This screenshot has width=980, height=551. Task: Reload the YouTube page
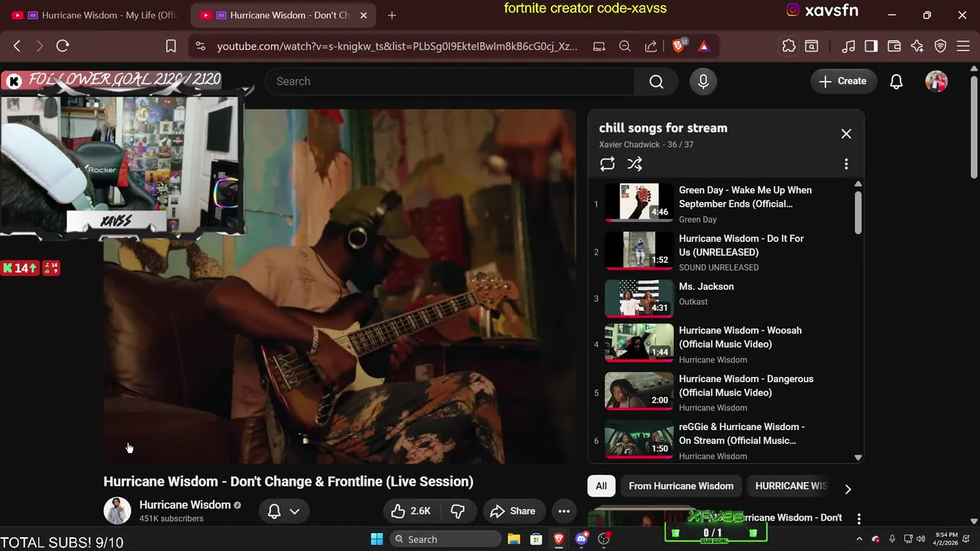(63, 46)
